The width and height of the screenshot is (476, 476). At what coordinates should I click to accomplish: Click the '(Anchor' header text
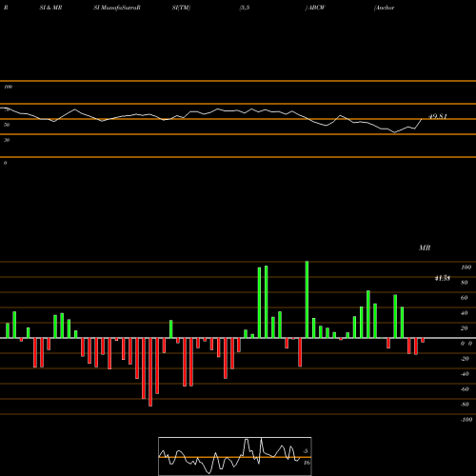click(x=385, y=8)
